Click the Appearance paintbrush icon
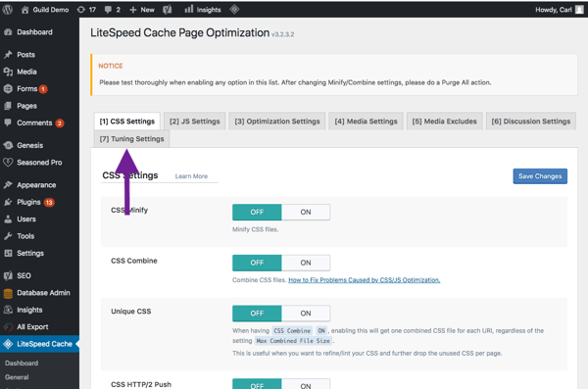 click(x=8, y=185)
